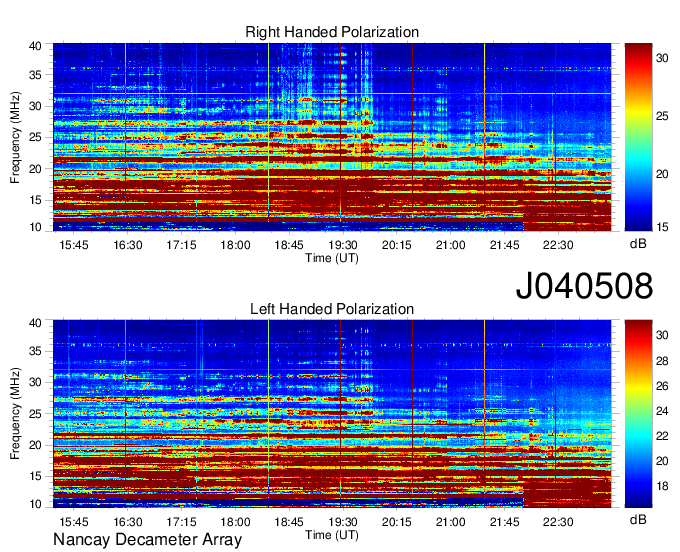The height and width of the screenshot is (552, 680).
Task: Click the 15:45 tick label on bottom plot
Action: [74, 522]
